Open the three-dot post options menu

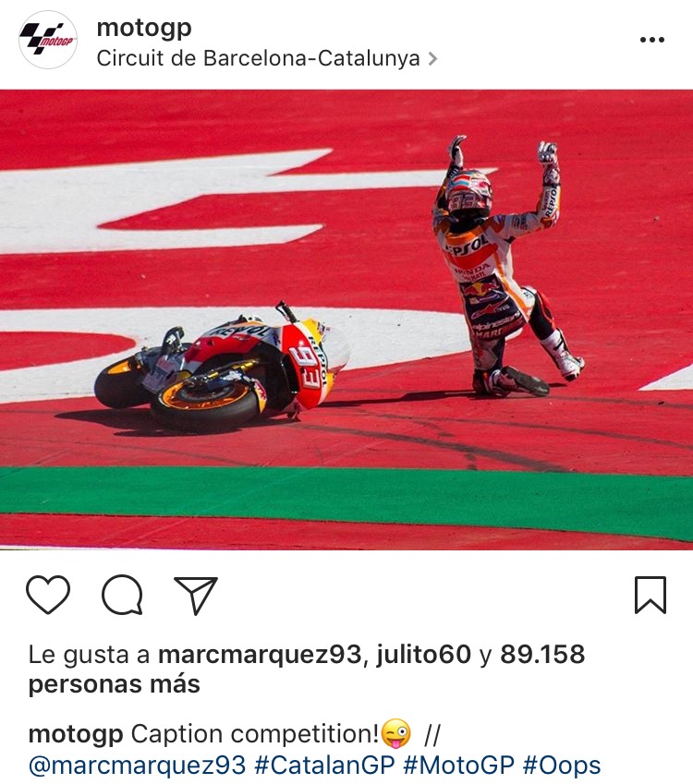[x=652, y=40]
